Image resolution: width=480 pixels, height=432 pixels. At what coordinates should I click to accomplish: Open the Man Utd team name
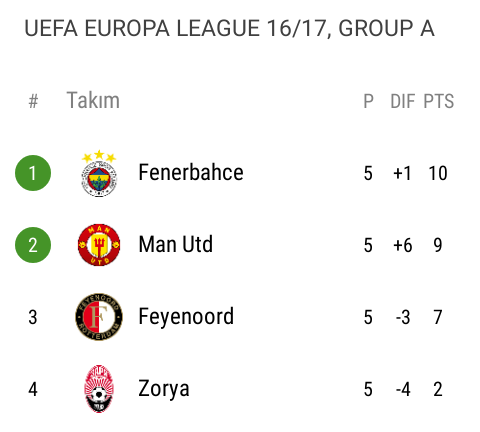(x=175, y=245)
